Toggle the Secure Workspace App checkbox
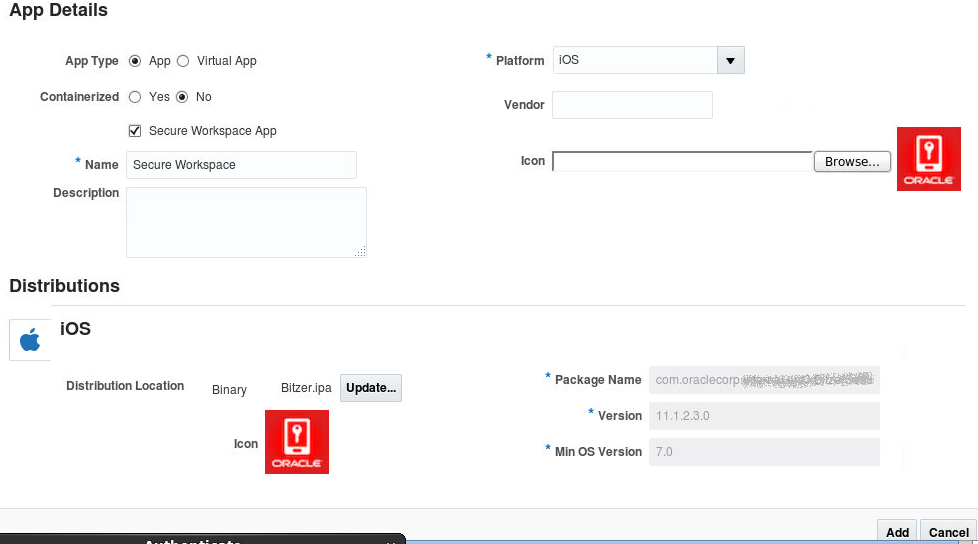This screenshot has width=978, height=544. pos(135,131)
